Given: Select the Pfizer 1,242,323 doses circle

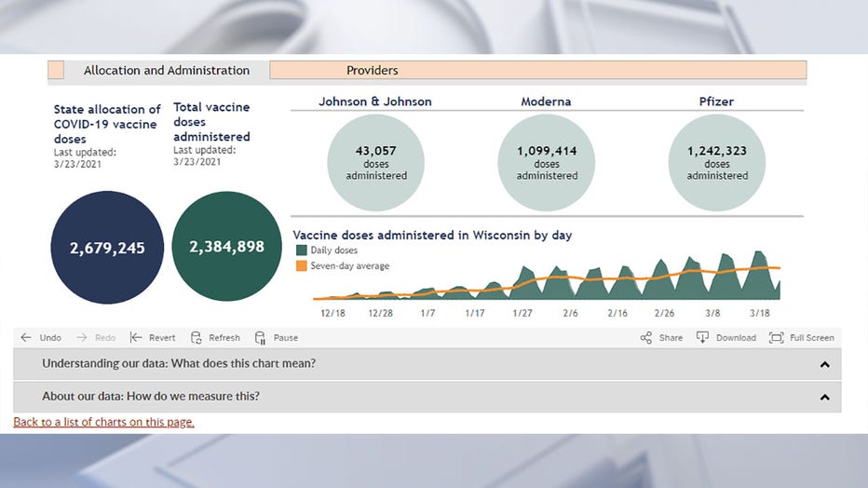Looking at the screenshot, I should (x=717, y=163).
